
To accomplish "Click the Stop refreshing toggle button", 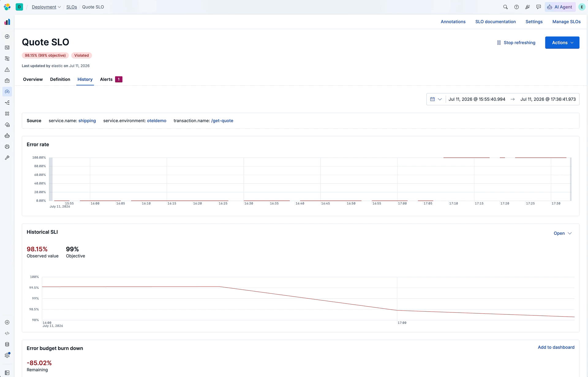I will point(516,43).
